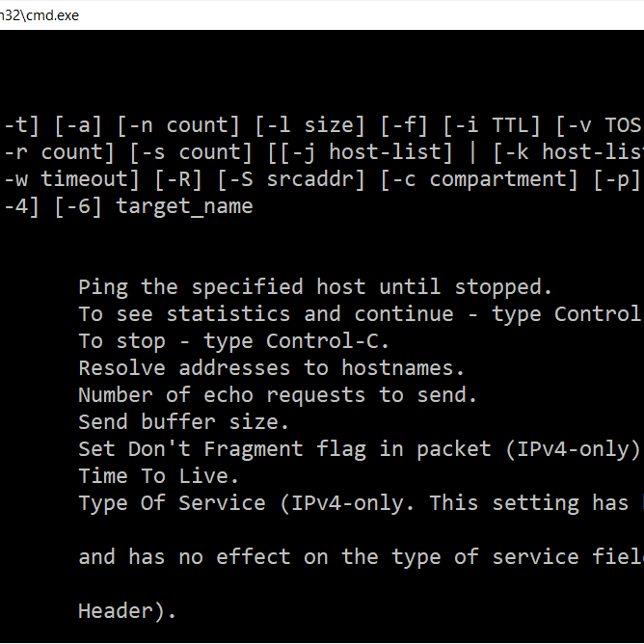
Task: Click the target_name parameter text
Action: coord(185,206)
